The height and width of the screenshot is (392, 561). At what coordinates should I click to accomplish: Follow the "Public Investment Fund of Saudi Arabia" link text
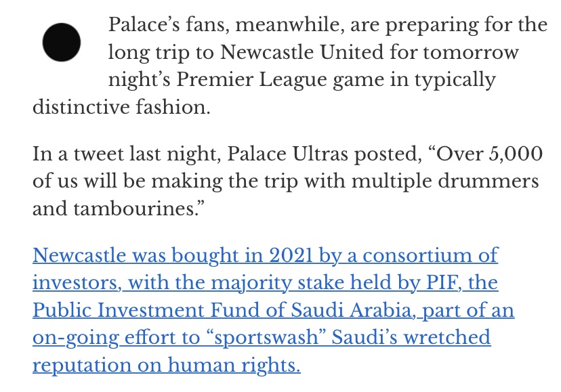(222, 311)
